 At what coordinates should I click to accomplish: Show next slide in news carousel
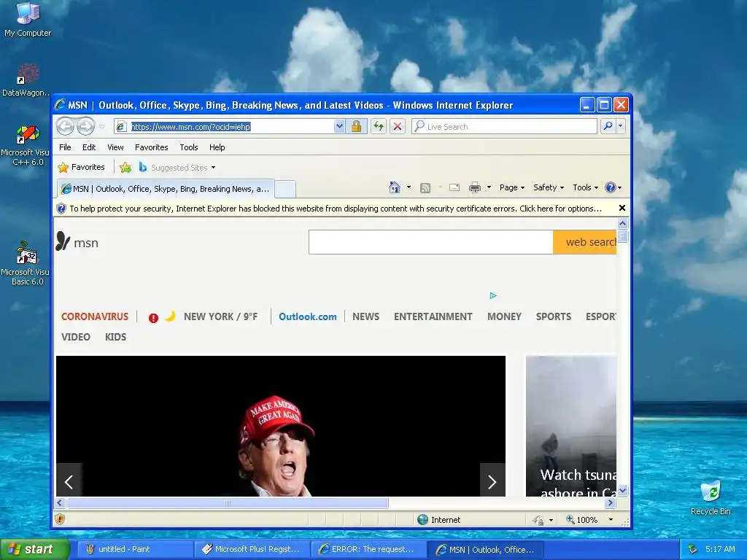[x=492, y=481]
